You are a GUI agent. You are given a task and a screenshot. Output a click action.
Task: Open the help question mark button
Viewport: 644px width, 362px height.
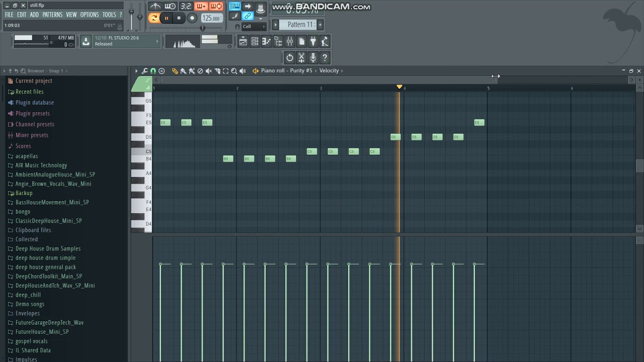click(x=325, y=58)
